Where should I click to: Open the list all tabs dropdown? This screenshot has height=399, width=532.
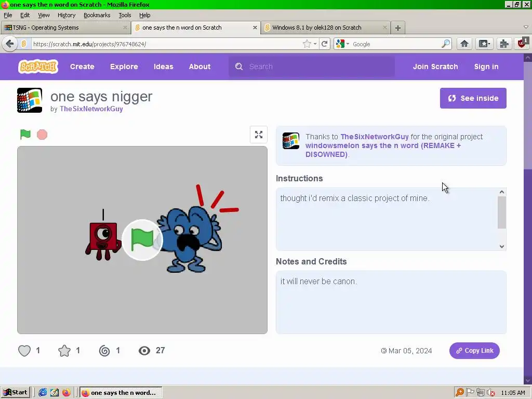(526, 27)
